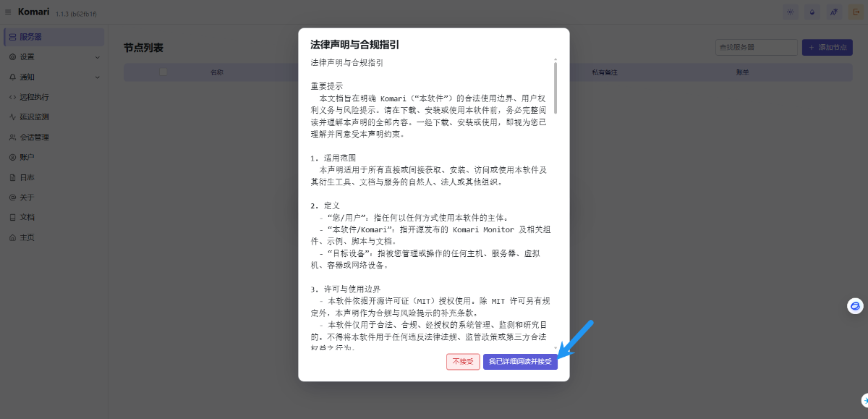The image size is (868, 419).
Task: Log out using the orange exit icon
Action: click(856, 12)
